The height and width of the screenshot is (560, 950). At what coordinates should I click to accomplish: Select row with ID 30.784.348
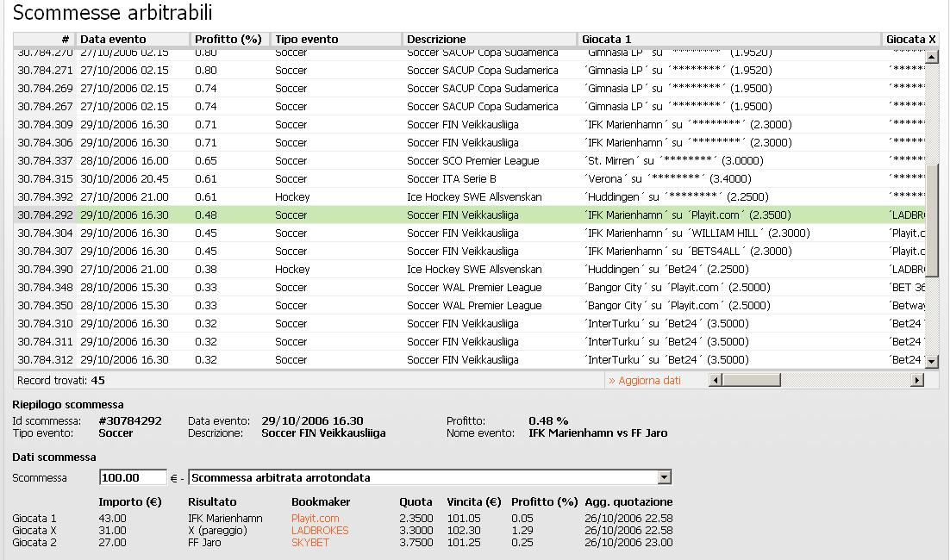(x=469, y=288)
